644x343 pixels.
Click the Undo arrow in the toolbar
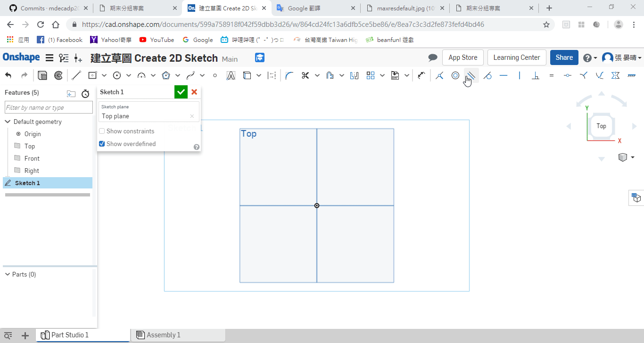pyautogui.click(x=8, y=75)
